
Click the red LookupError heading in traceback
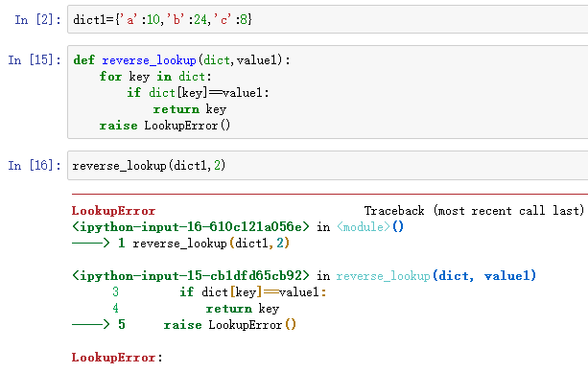[x=113, y=211]
